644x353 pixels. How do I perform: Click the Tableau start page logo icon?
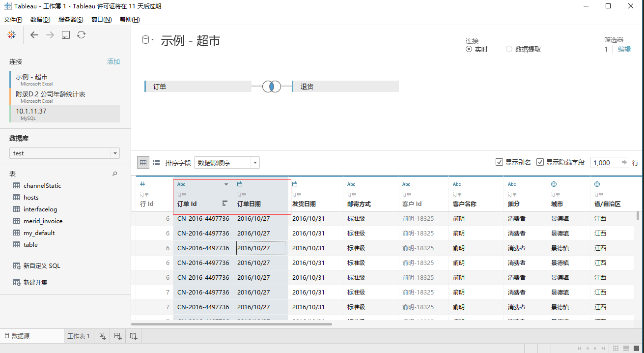[11, 35]
